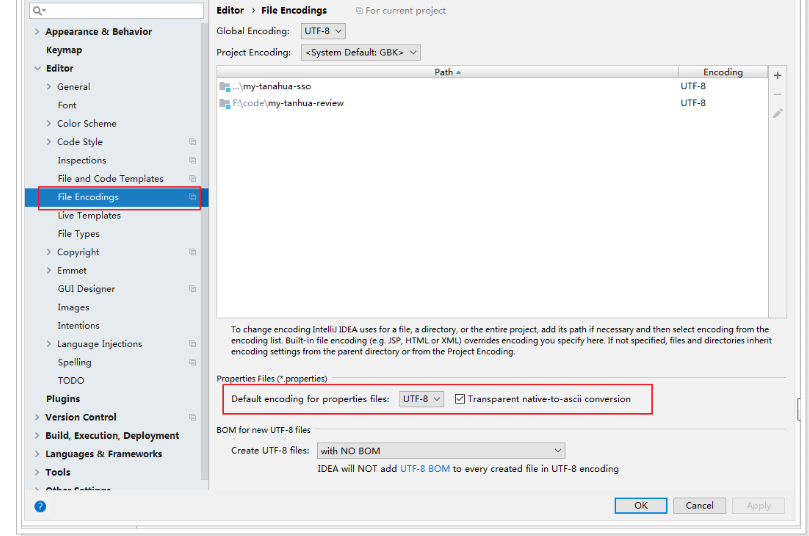809x536 pixels.
Task: Click project-level icon next to File Encodings
Action: 192,197
